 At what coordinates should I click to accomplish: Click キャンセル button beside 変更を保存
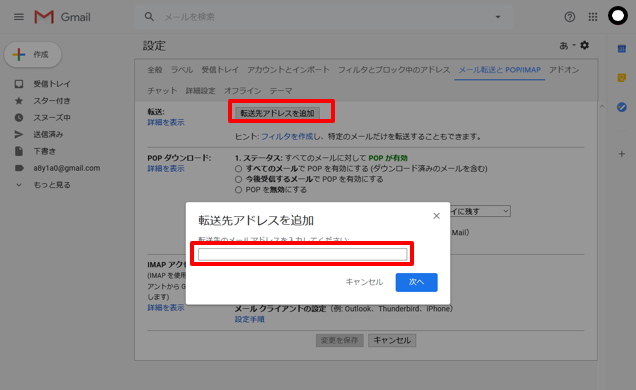392,340
